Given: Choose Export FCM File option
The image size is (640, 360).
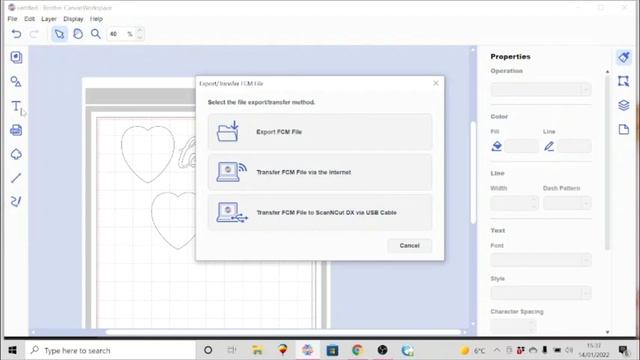Looking at the screenshot, I should pyautogui.click(x=320, y=132).
